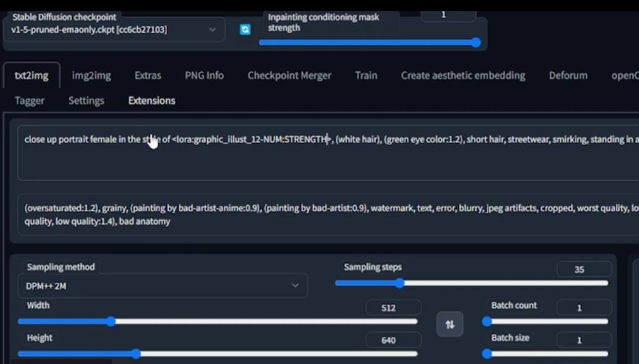Adjust the Inpainting conditioning mask strength slider
The height and width of the screenshot is (364, 639).
click(x=475, y=43)
